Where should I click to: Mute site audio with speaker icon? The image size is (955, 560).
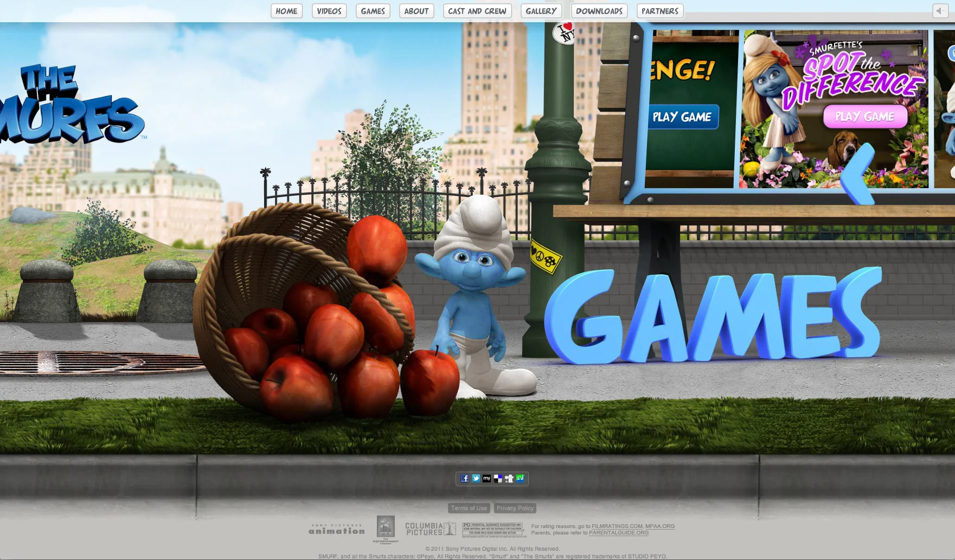[940, 11]
